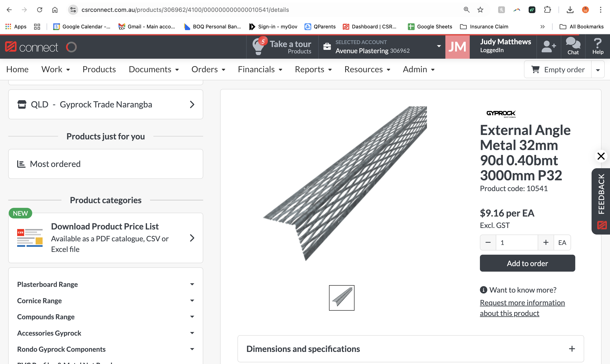Open QParents bookmark
The image size is (610, 364).
tap(320, 26)
